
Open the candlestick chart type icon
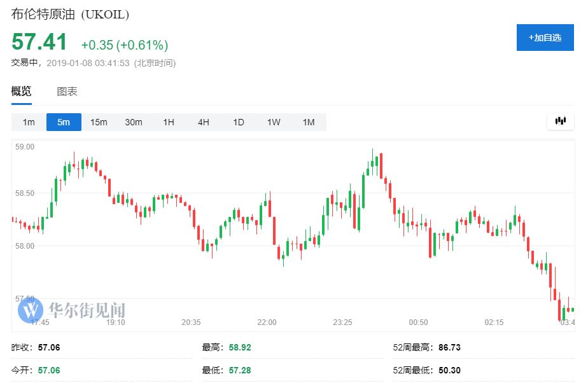coord(560,121)
